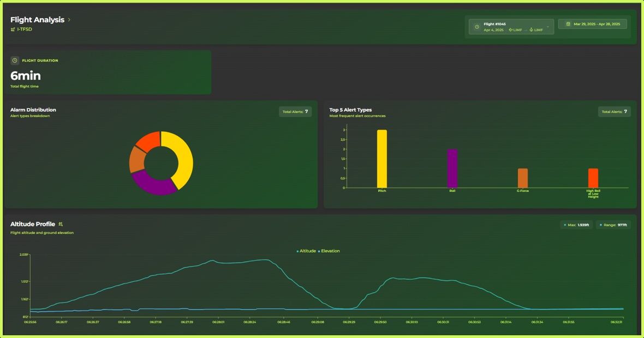
Task: Click the clock icon in Flight Duration card
Action: (15, 61)
